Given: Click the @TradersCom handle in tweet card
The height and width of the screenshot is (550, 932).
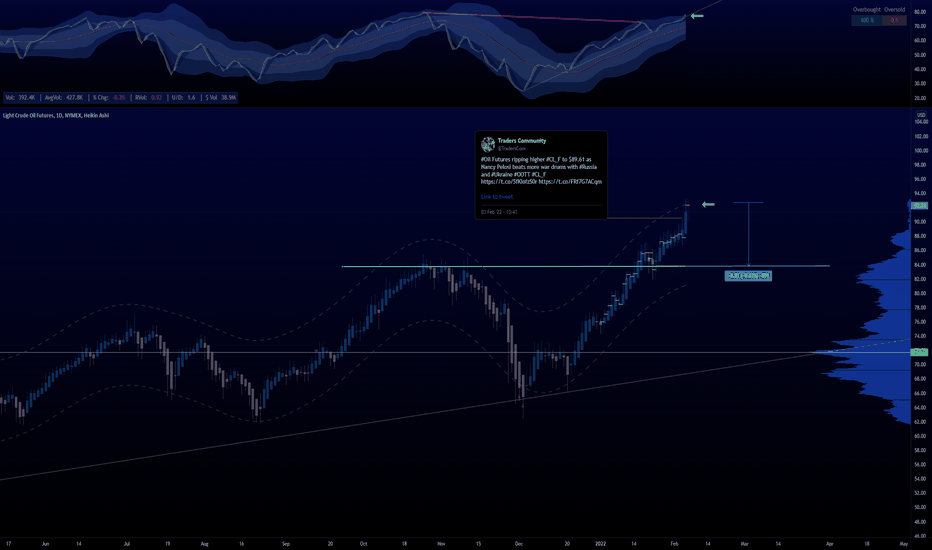Looking at the screenshot, I should 512,148.
